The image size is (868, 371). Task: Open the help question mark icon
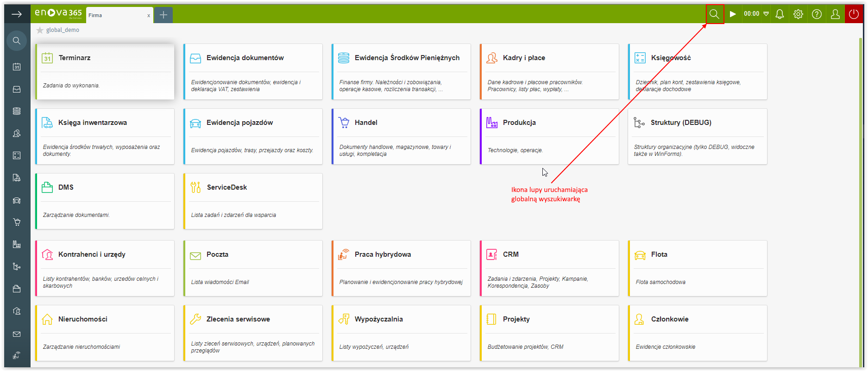tap(817, 14)
